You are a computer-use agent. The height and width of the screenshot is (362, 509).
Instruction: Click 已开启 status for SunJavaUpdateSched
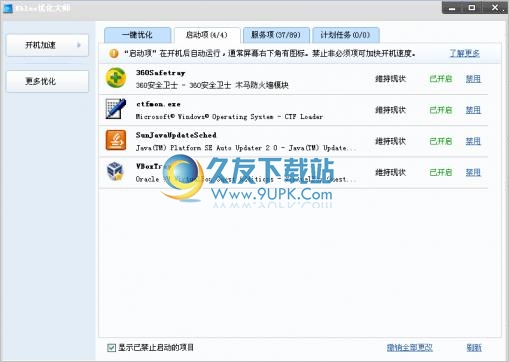[x=441, y=141]
